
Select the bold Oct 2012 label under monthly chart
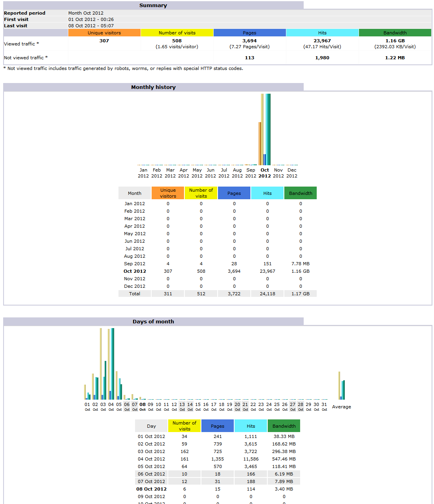click(x=265, y=173)
